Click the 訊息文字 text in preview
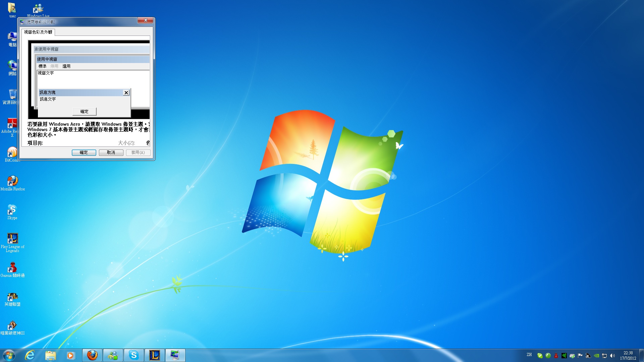Screen dimensions: 644x362 pyautogui.click(x=48, y=99)
